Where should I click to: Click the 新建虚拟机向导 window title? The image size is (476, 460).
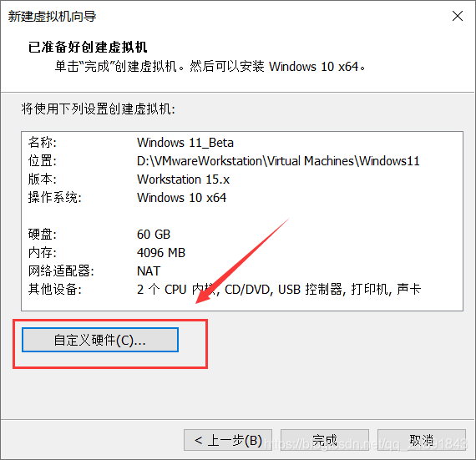click(x=53, y=16)
